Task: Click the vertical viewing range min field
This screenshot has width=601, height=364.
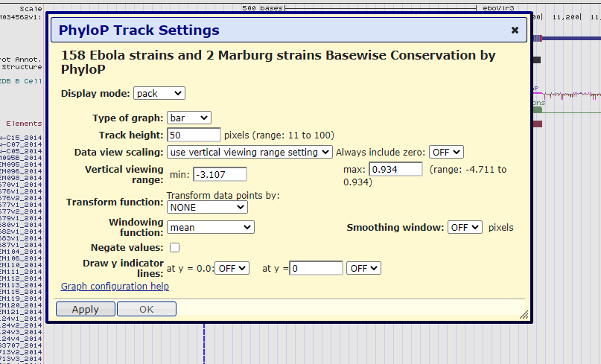Action: click(220, 174)
